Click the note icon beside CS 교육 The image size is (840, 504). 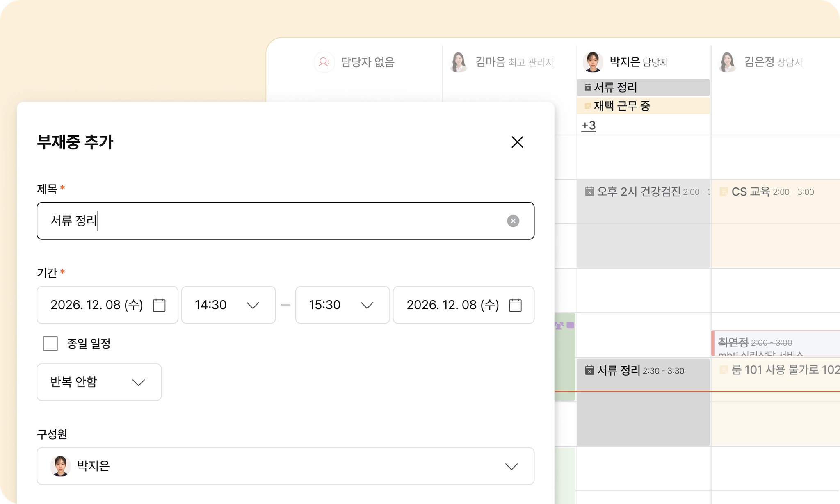[x=724, y=192]
